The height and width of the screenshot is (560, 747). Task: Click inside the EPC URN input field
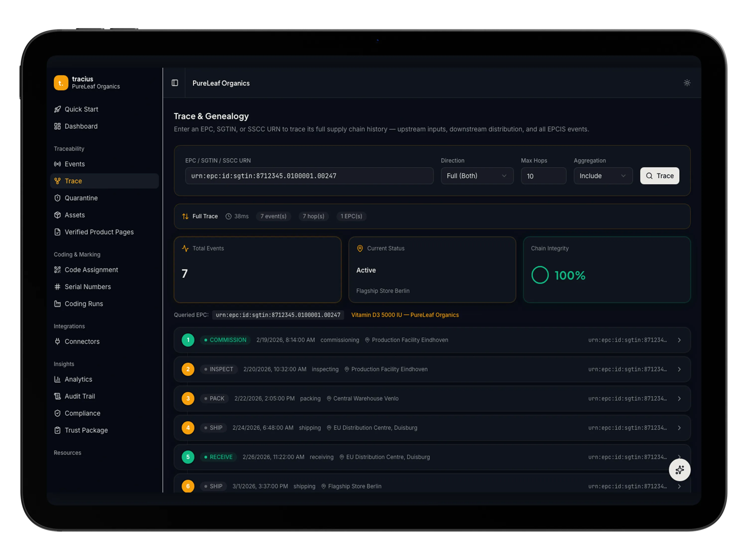309,176
